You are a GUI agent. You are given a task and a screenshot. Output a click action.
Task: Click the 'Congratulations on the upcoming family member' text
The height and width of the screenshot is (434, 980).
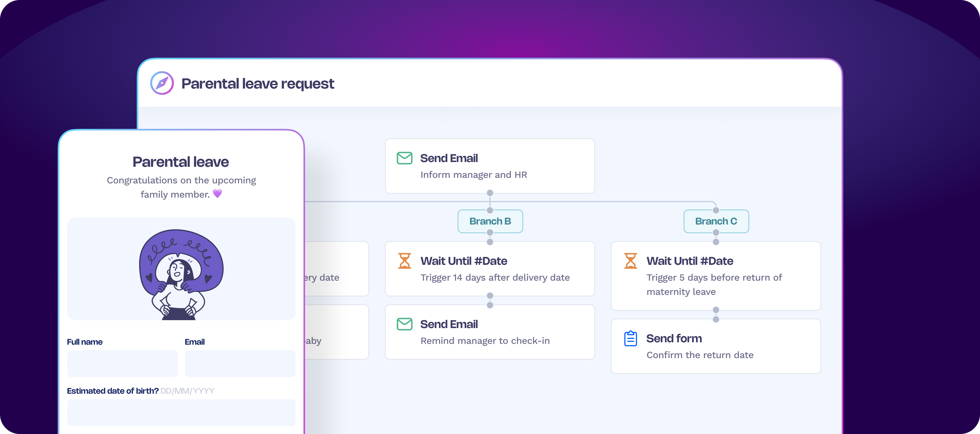click(181, 187)
